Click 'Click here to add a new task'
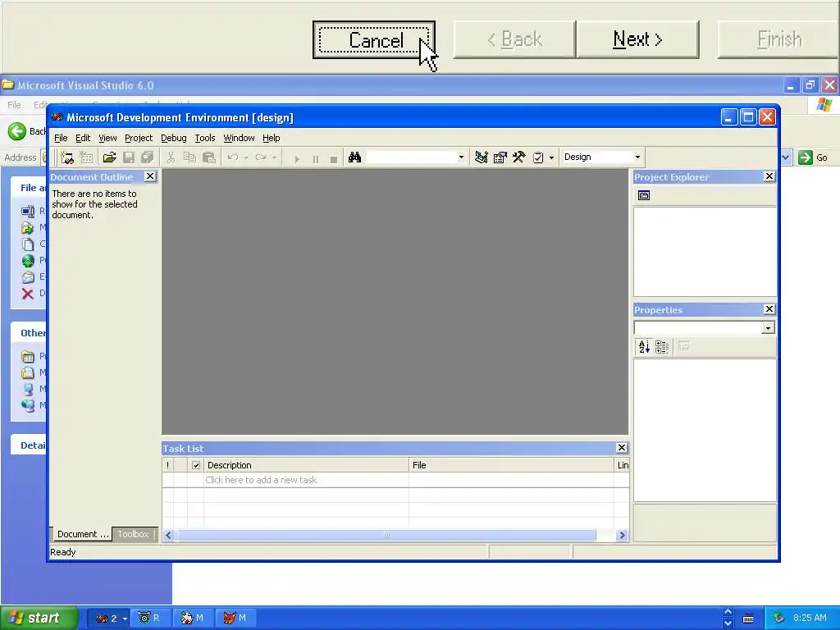 [x=261, y=480]
